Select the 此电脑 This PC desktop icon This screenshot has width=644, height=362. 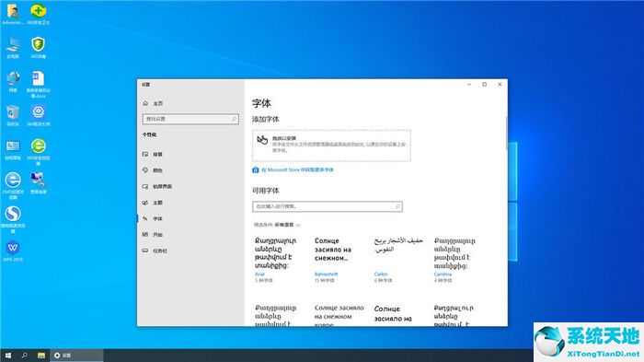(13, 48)
